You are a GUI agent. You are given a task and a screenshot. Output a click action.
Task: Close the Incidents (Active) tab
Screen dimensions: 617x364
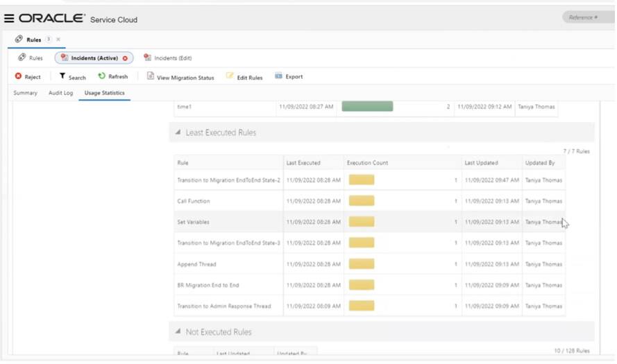(x=125, y=58)
